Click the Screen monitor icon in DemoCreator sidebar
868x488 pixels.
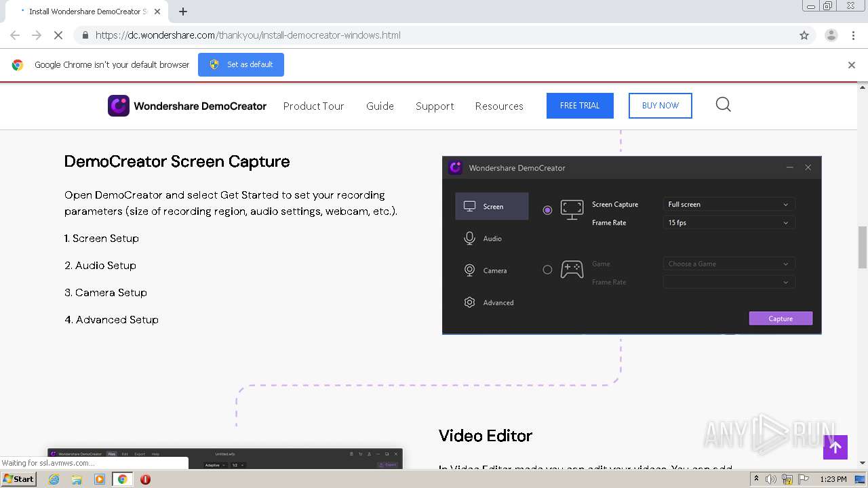point(469,206)
